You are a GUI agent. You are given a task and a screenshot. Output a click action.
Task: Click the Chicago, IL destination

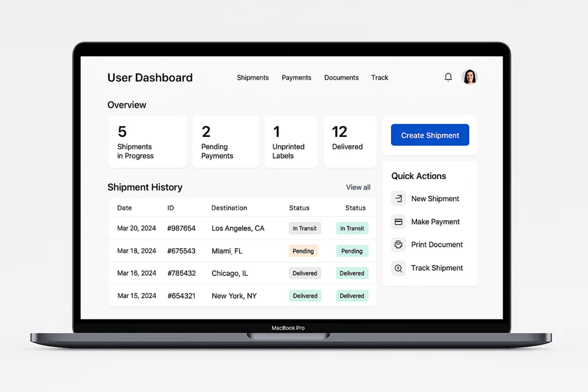[x=230, y=273]
